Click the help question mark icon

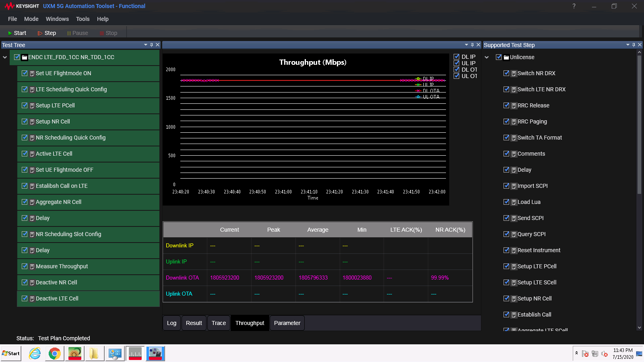click(574, 6)
